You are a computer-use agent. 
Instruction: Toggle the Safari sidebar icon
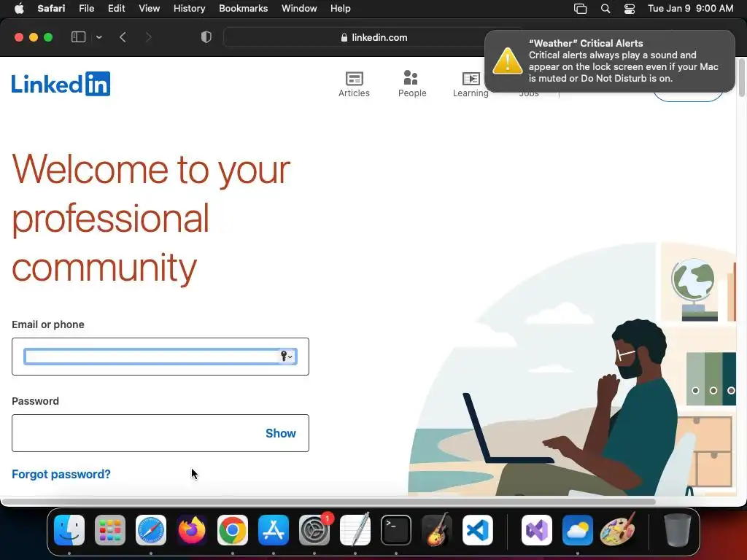pos(78,37)
